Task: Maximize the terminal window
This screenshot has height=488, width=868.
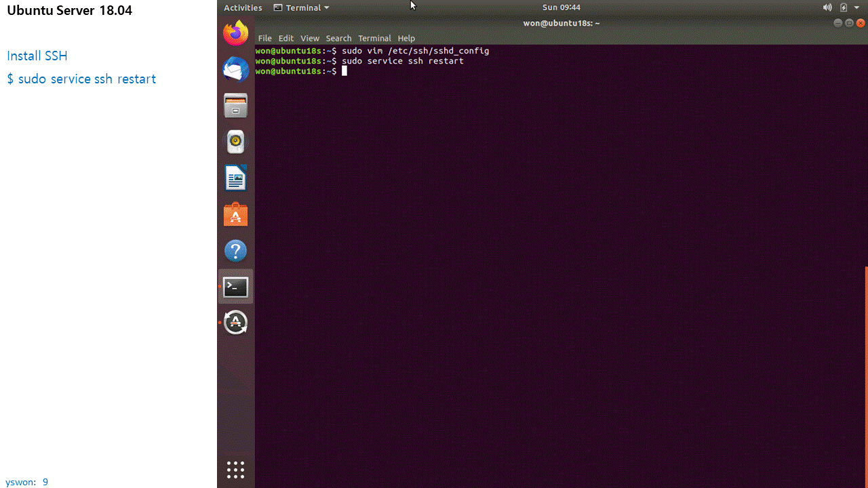Action: 849,23
